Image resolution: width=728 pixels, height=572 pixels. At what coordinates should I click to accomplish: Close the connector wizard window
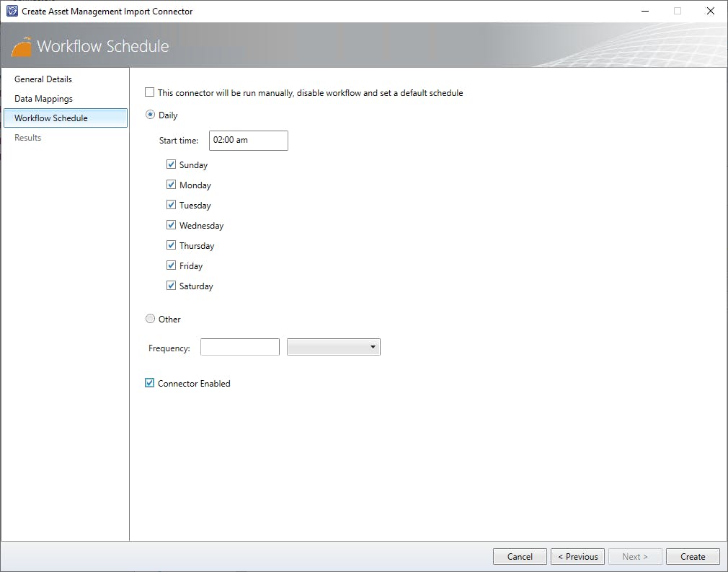pyautogui.click(x=711, y=11)
